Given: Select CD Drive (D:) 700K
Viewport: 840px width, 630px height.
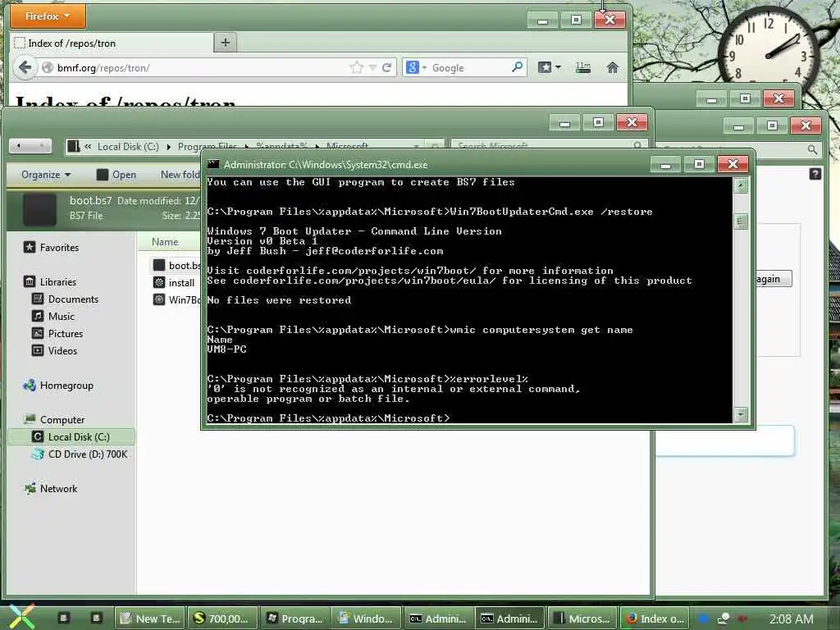Looking at the screenshot, I should [x=80, y=454].
